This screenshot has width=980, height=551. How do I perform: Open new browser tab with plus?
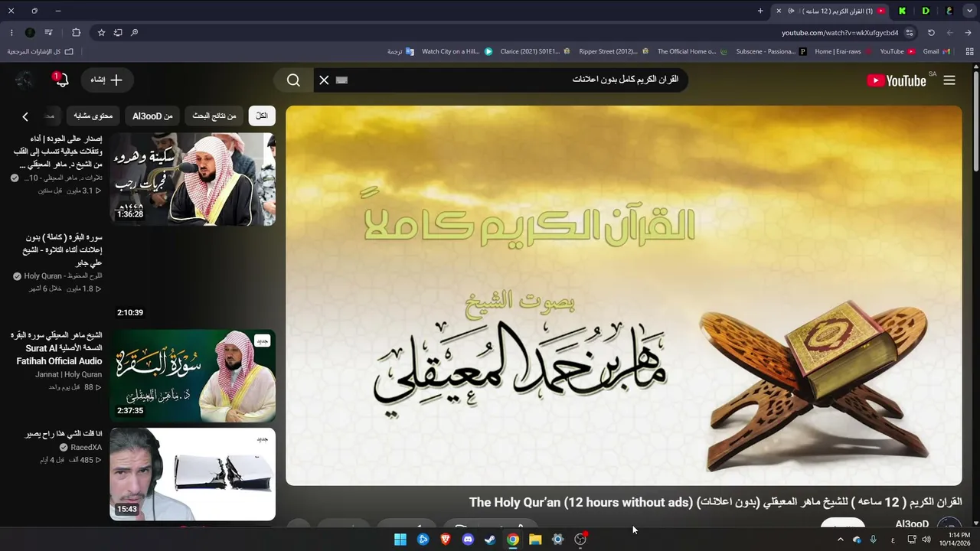760,11
